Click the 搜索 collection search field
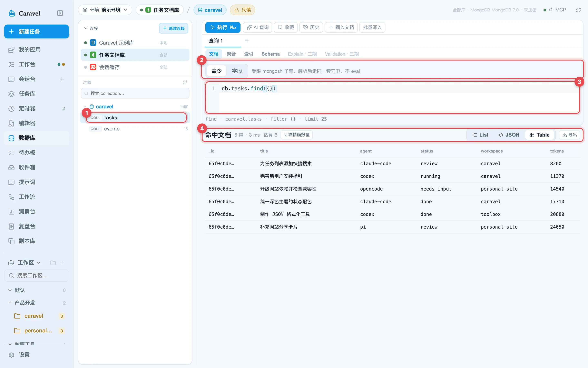Screen dimensions: 588x368 pos(135,93)
